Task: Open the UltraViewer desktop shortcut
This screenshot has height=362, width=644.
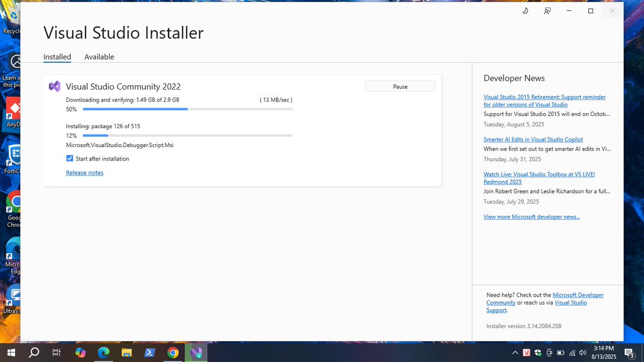Action: point(13,299)
